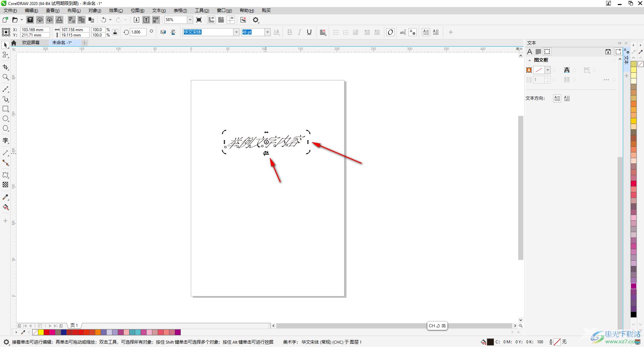Open the 编辑(E) menu

click(32, 10)
